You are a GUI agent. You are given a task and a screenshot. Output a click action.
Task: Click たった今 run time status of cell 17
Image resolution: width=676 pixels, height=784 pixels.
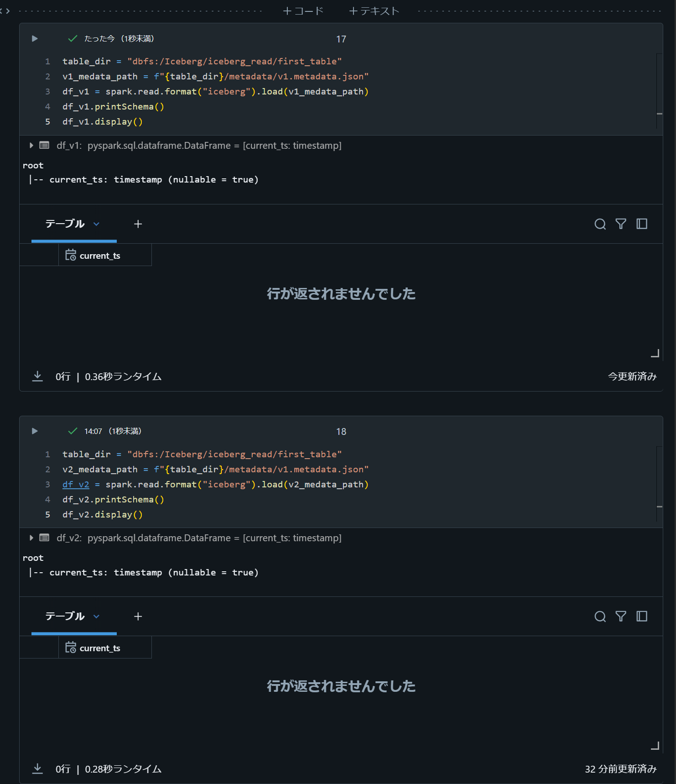[x=119, y=39]
